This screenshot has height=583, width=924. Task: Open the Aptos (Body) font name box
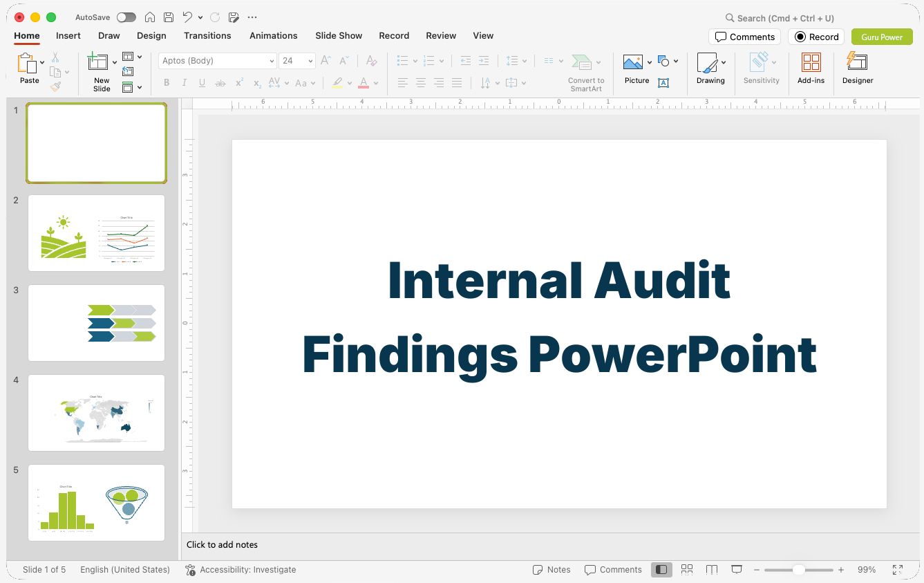[217, 61]
